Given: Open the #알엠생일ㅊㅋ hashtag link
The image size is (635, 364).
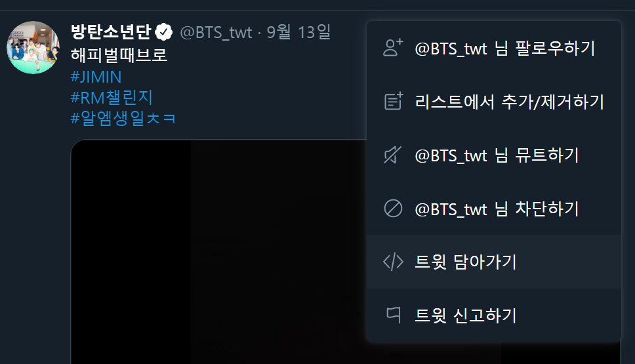Looking at the screenshot, I should 123,118.
